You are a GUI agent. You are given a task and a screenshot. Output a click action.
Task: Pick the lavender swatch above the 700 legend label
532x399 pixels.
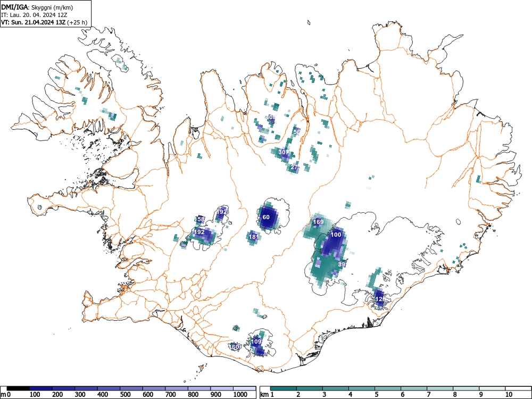pos(177,388)
